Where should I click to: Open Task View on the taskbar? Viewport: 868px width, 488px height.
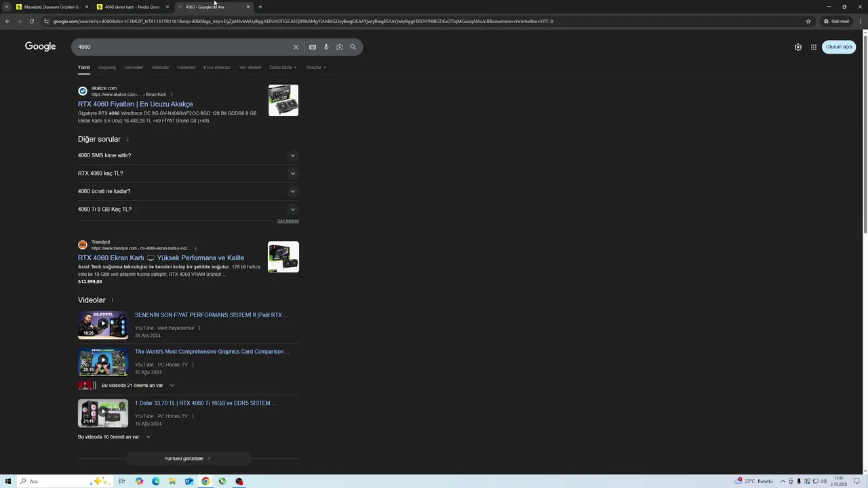tap(122, 481)
